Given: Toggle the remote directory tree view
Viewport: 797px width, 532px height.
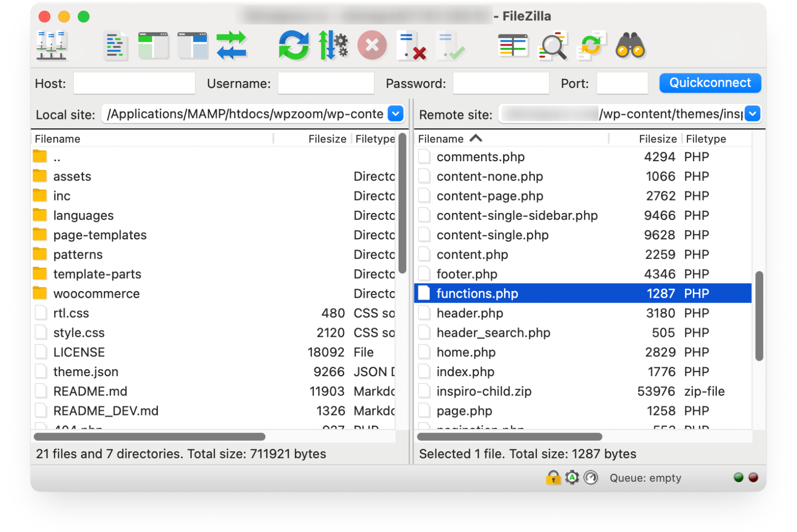Looking at the screenshot, I should 193,46.
